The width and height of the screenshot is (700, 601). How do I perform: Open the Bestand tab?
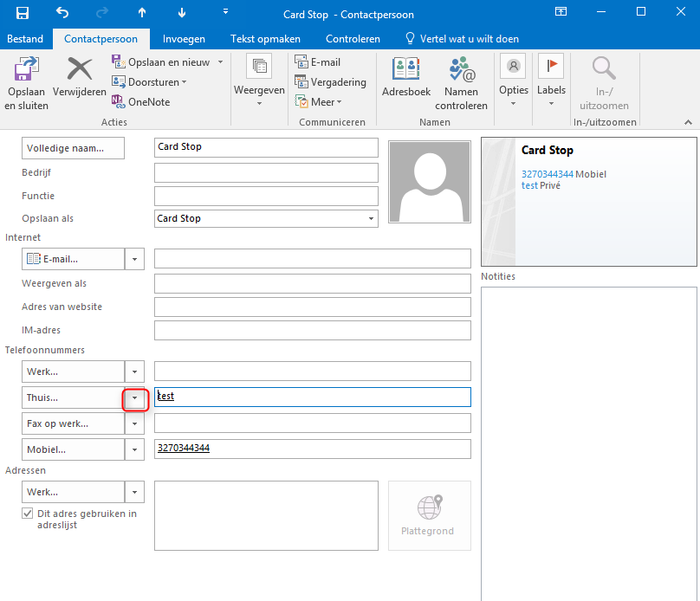pyautogui.click(x=25, y=39)
